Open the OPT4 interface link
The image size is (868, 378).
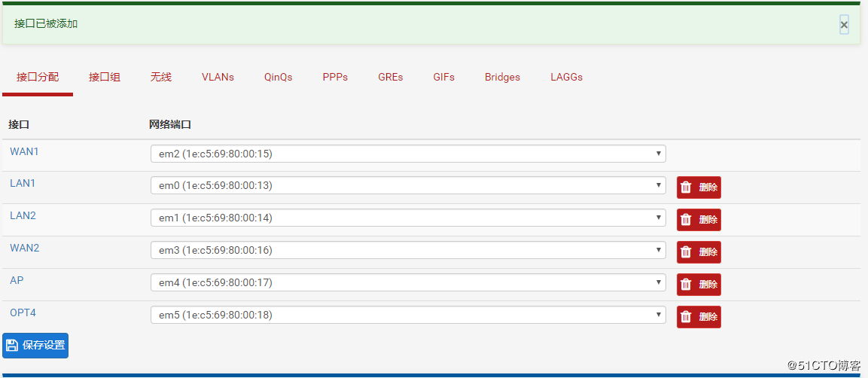click(x=23, y=312)
